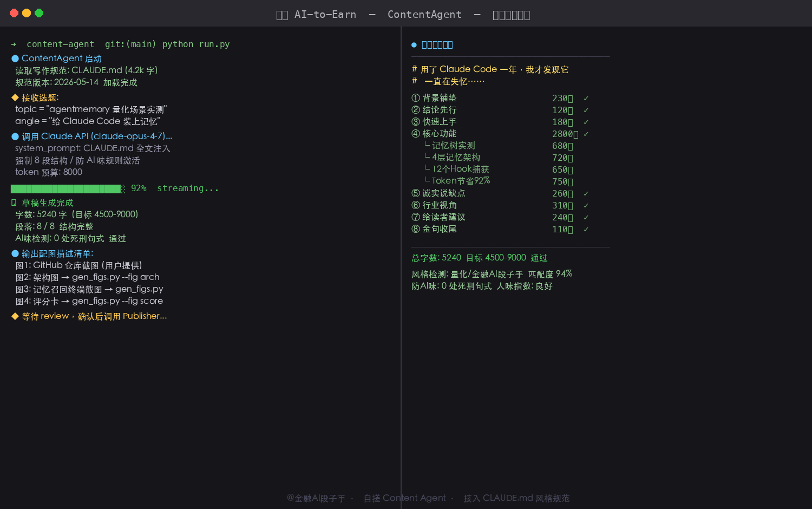This screenshot has height=509, width=812.
Task: Click the orange diamond before '等待 review'
Action: coord(15,316)
